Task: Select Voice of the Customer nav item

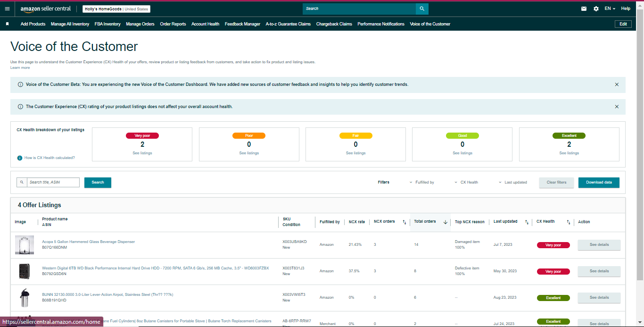Action: pos(430,24)
